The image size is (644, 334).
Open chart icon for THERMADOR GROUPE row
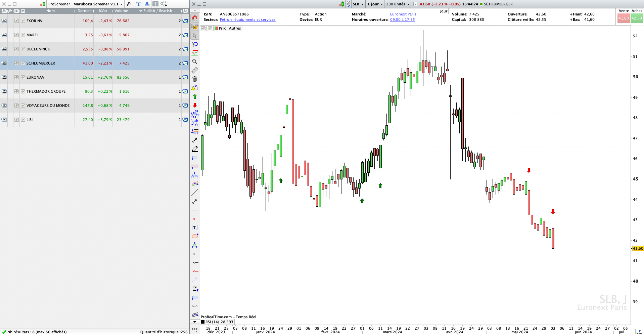point(185,91)
